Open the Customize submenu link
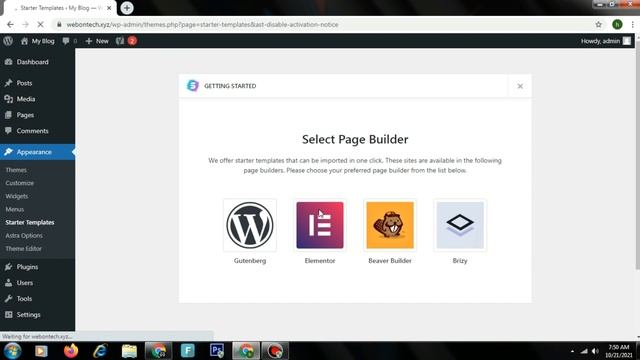Screen dimensions: 640x360 point(20,183)
